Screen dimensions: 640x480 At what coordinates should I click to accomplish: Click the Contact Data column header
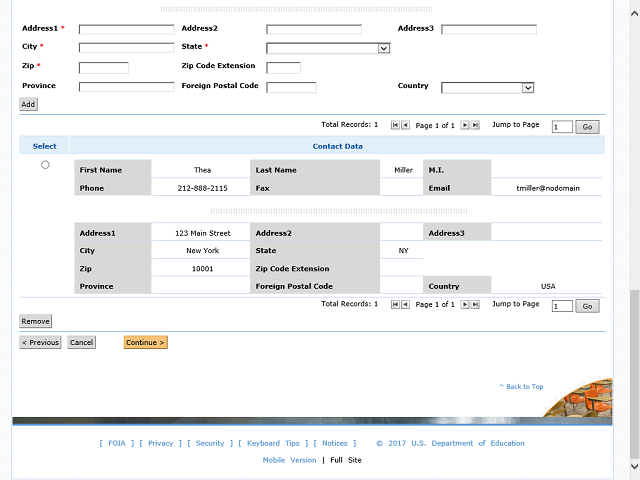[x=338, y=146]
